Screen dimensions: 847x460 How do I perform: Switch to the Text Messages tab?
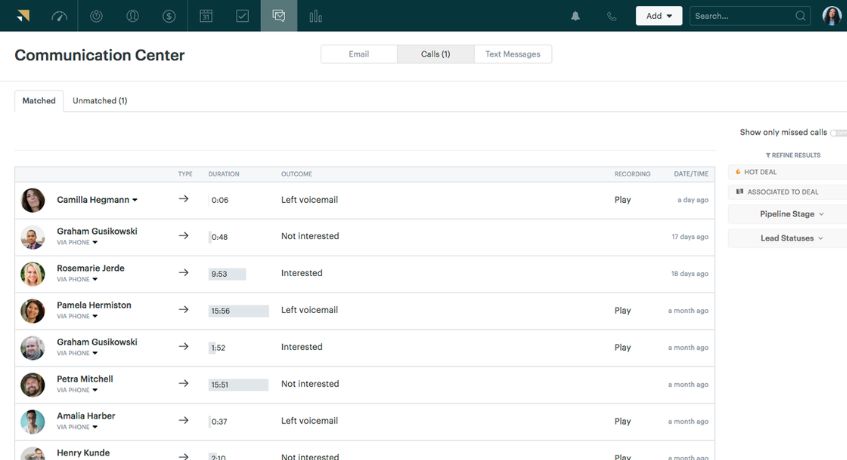pyautogui.click(x=512, y=54)
